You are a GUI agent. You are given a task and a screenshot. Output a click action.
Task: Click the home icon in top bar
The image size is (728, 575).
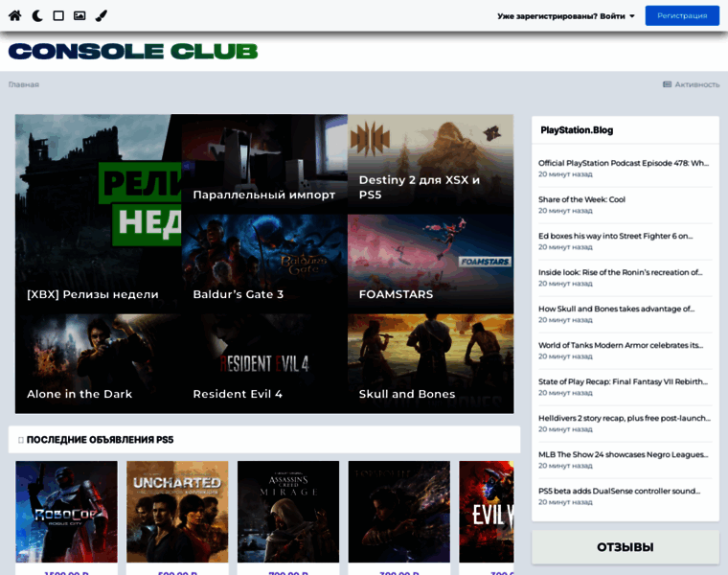pos(14,15)
